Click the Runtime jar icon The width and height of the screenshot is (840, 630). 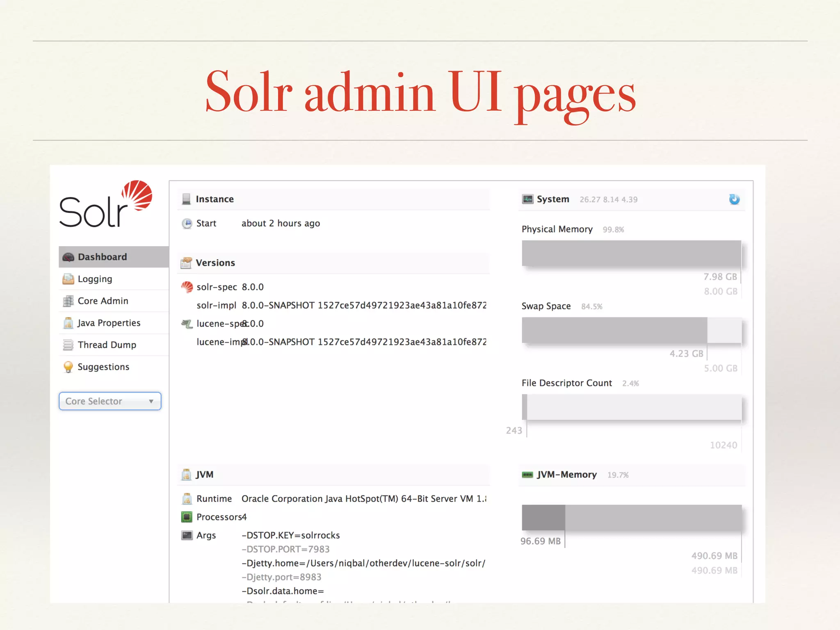(x=187, y=499)
